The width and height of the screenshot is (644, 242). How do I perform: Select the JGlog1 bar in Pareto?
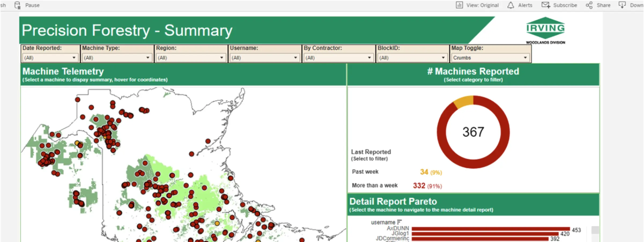pos(485,234)
